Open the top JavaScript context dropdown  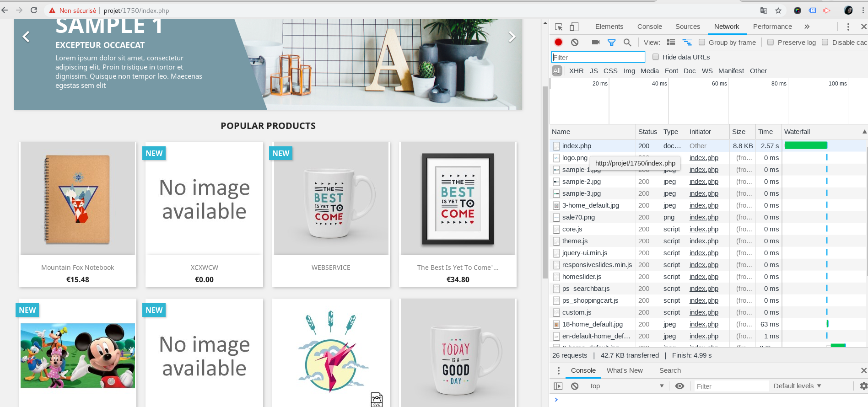pyautogui.click(x=627, y=386)
